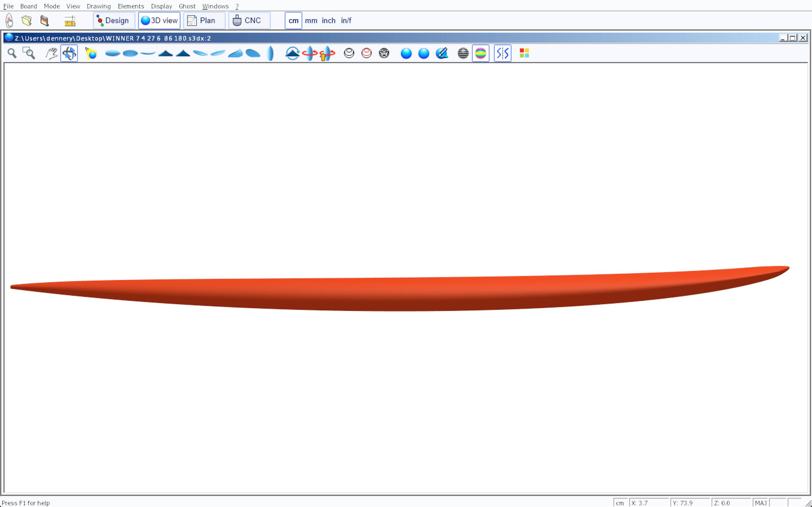Open the CNC mode button

pos(249,21)
